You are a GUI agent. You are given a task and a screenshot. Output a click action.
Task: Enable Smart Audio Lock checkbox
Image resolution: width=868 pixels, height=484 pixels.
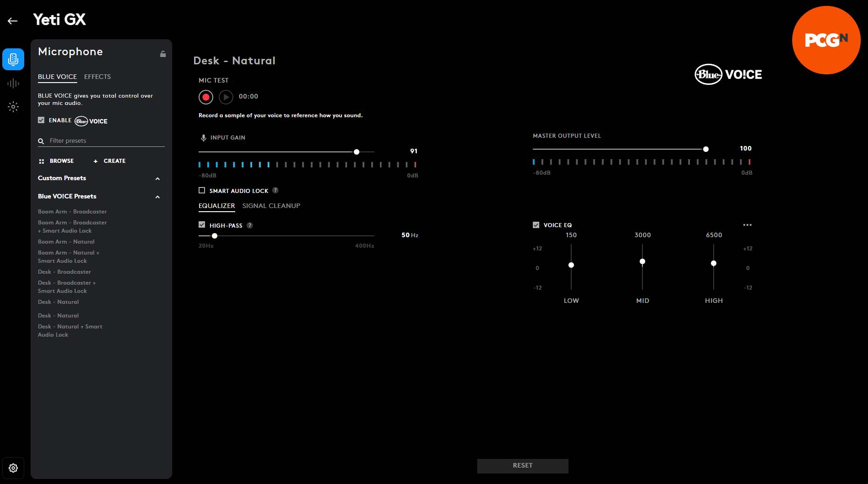(202, 190)
